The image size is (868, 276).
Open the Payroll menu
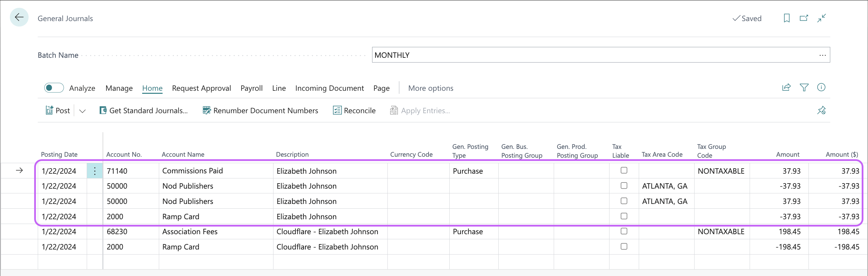[251, 88]
